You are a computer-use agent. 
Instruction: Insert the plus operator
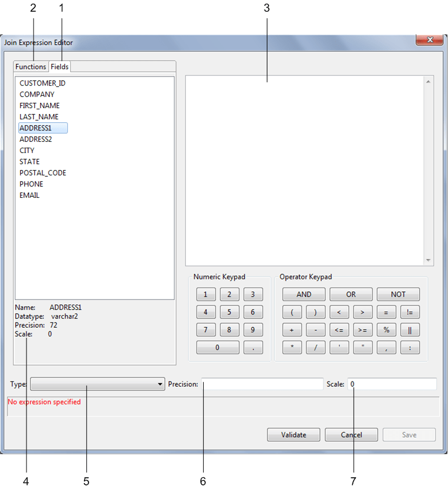pos(292,330)
